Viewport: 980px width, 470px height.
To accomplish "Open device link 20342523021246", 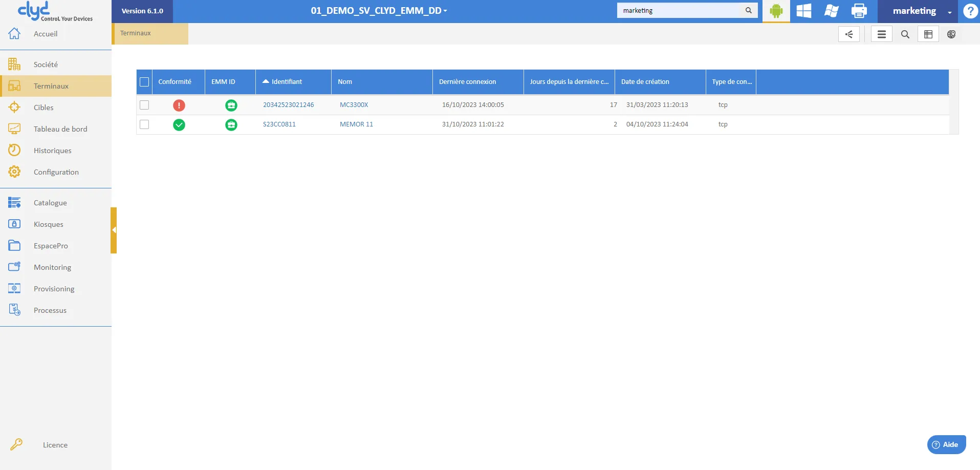I will point(288,105).
